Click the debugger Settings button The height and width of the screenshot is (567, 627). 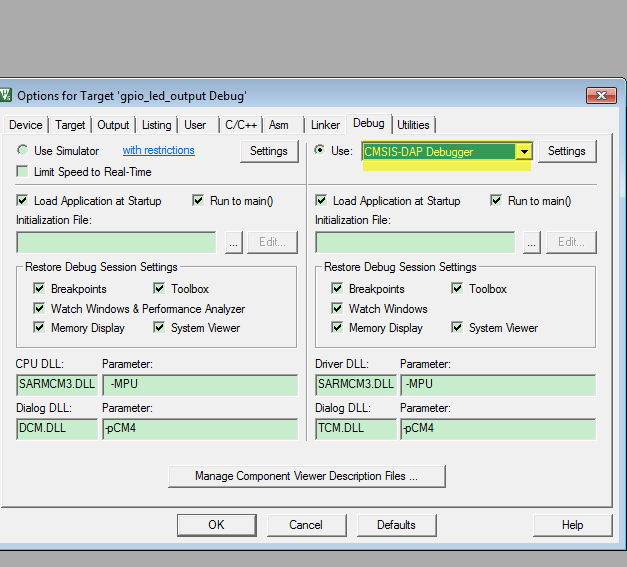click(567, 151)
